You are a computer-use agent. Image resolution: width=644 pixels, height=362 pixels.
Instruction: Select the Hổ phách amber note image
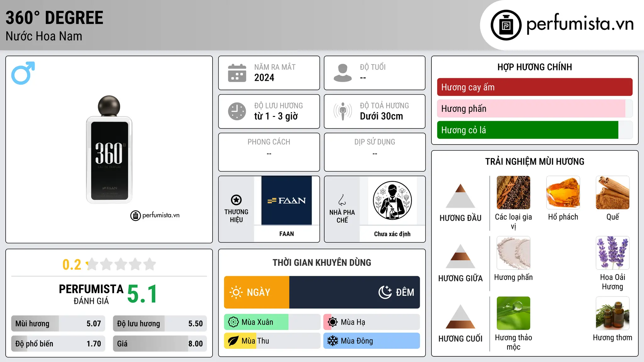point(563,193)
